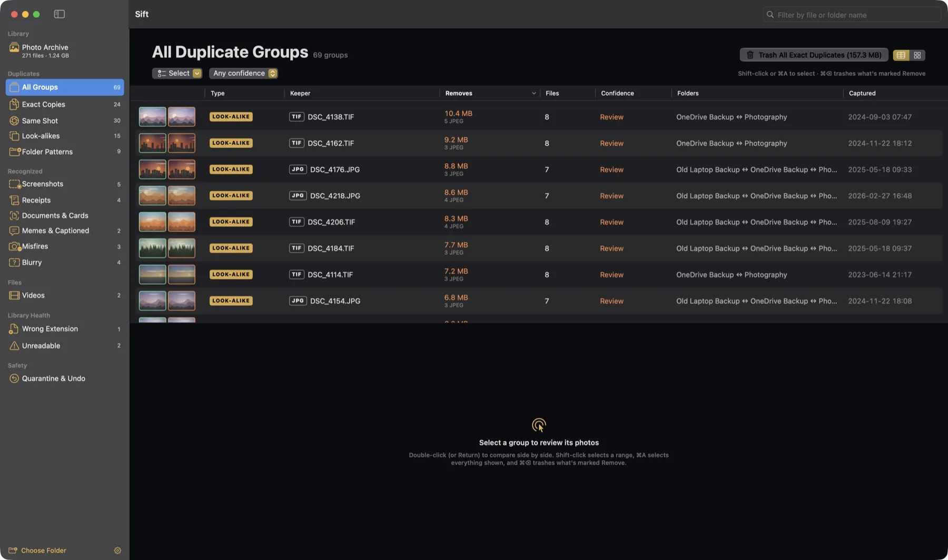
Task: Click Trash All Exact Duplicates button
Action: coord(814,55)
